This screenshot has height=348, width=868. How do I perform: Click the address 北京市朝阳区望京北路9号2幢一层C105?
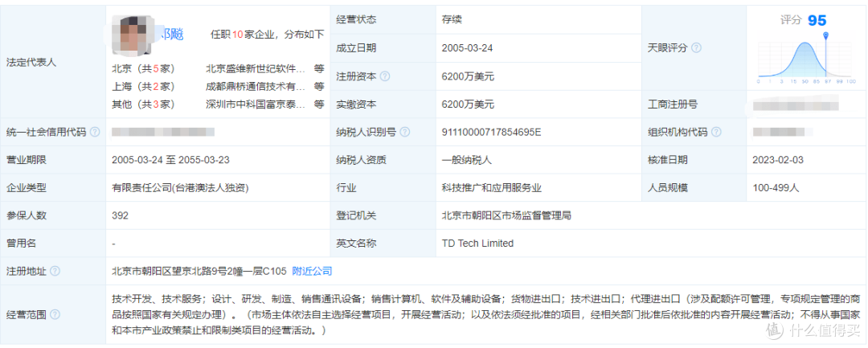[x=199, y=272]
